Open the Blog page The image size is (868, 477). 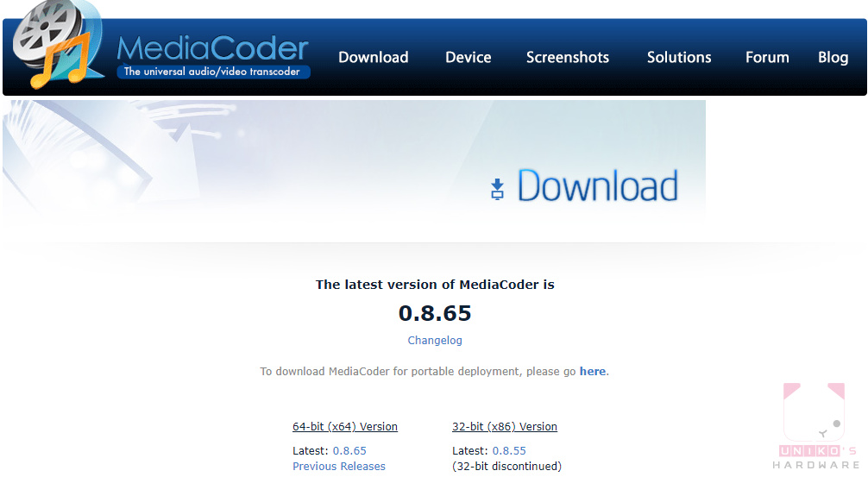[x=833, y=58]
